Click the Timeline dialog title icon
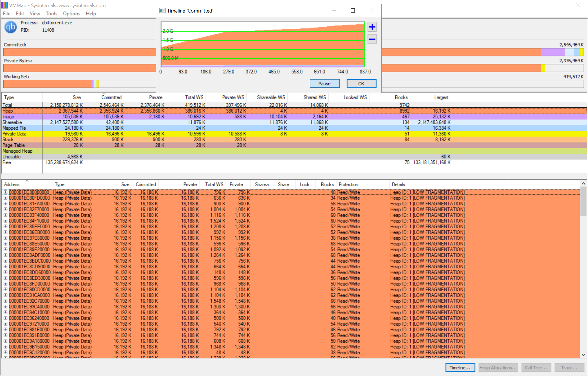 pos(162,11)
